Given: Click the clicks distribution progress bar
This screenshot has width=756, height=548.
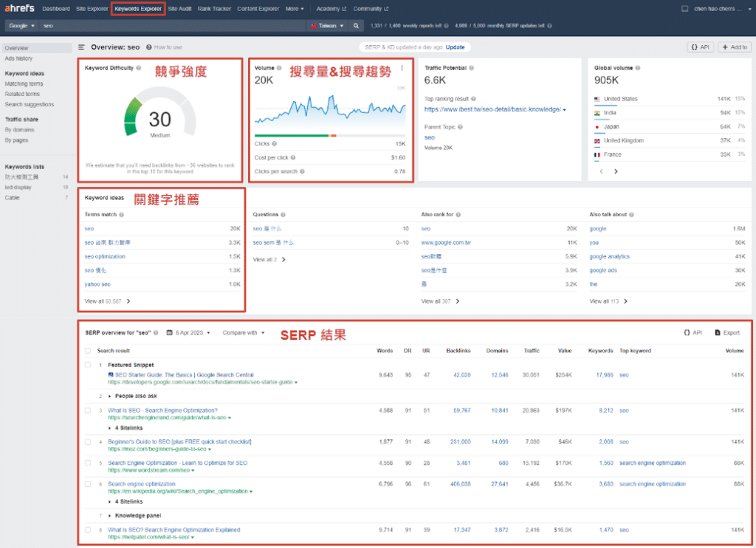Looking at the screenshot, I should click(330, 136).
